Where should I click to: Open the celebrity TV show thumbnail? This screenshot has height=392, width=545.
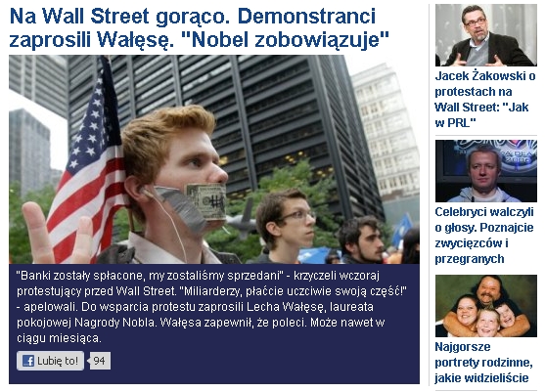[x=486, y=171]
